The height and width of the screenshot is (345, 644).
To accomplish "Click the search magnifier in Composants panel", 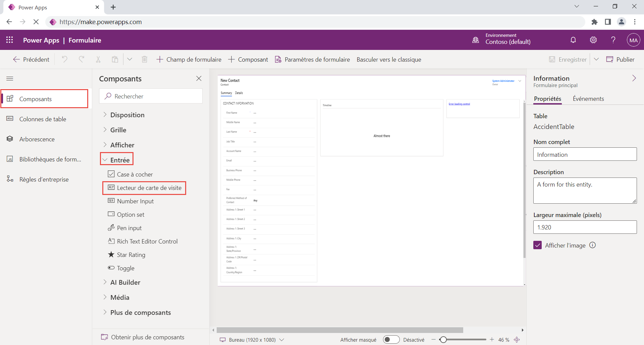I will 108,96.
